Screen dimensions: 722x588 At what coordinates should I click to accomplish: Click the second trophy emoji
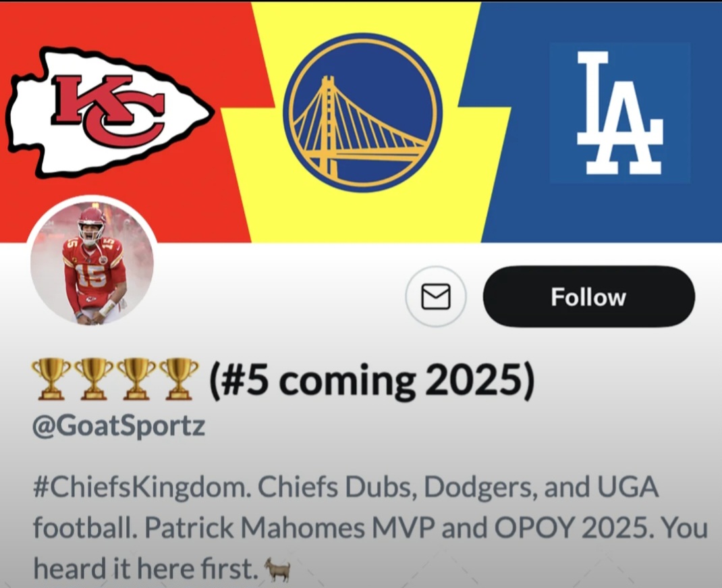(94, 379)
